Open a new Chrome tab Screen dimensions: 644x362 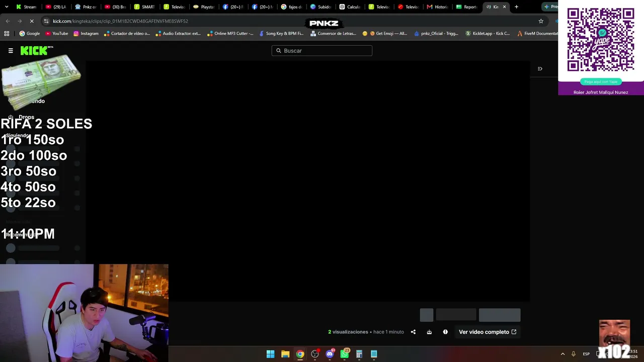(516, 7)
